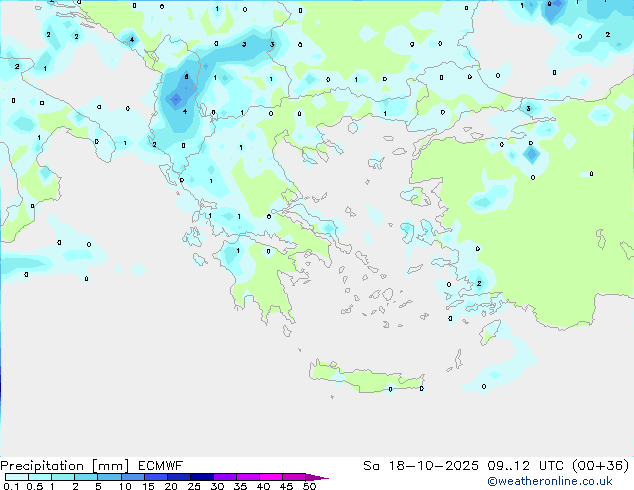Click the 25–30 mm navy legend swatch
634x490 pixels.
click(x=202, y=477)
